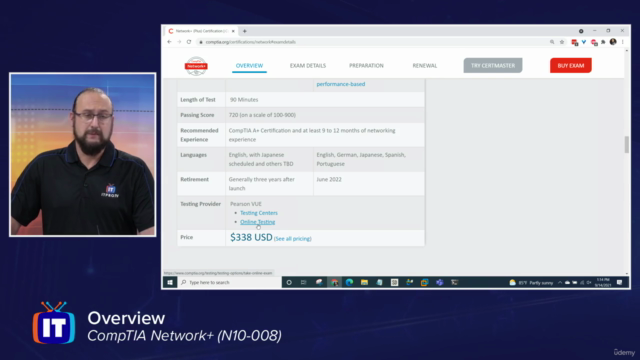Click the browser forward arrow
This screenshot has width=640, height=360.
(179, 42)
